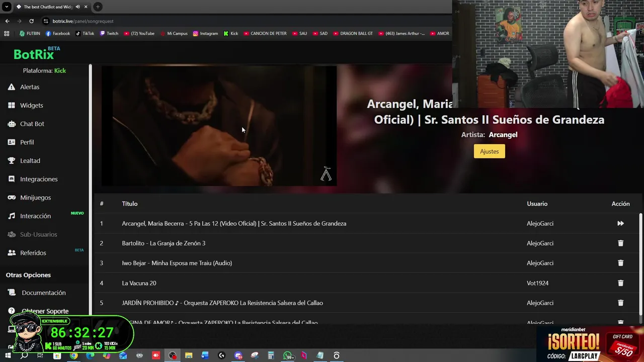
Task: Open Chrome from the taskbar
Action: click(73, 355)
